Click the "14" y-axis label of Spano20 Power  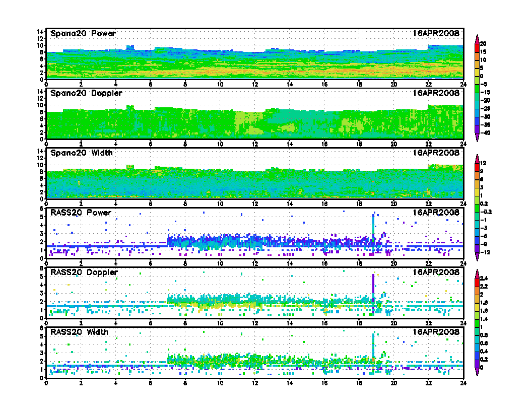point(40,32)
